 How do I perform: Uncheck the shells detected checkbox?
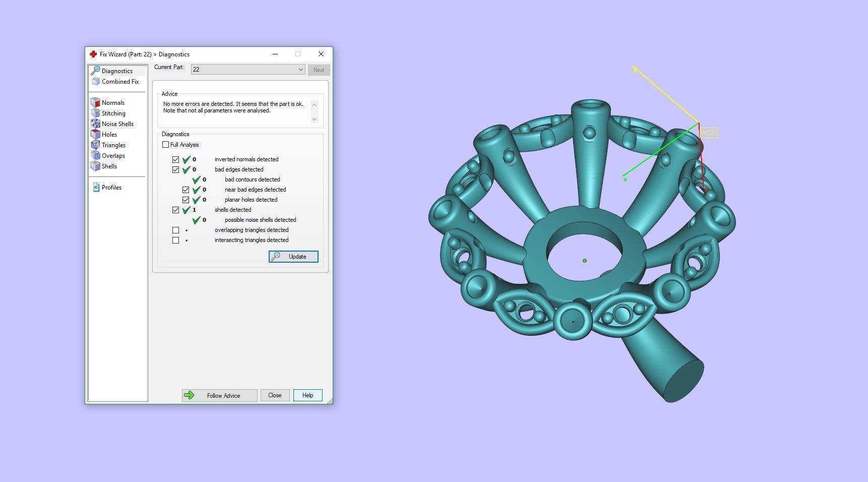coord(175,210)
